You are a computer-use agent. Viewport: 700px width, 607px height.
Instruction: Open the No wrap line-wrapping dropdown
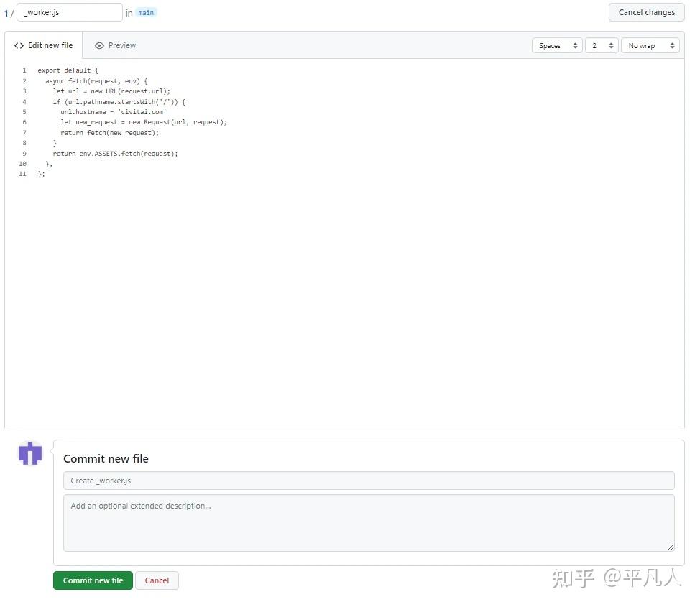[x=649, y=45]
